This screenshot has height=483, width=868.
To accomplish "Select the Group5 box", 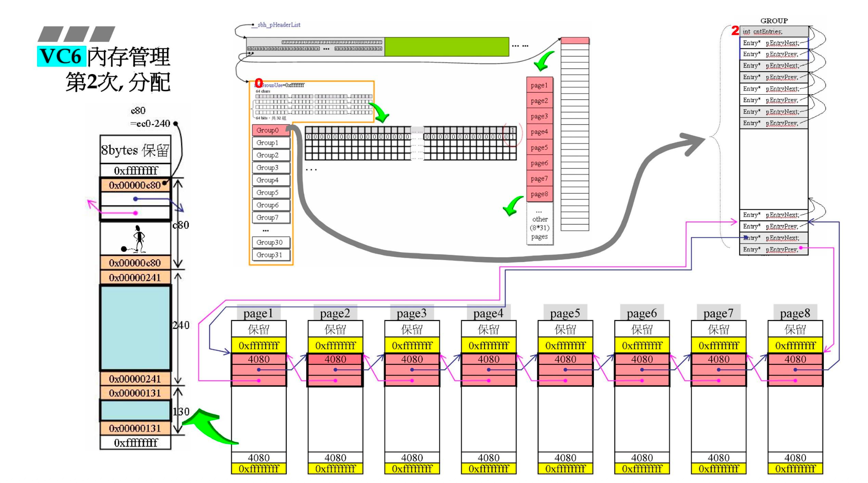I will click(271, 192).
